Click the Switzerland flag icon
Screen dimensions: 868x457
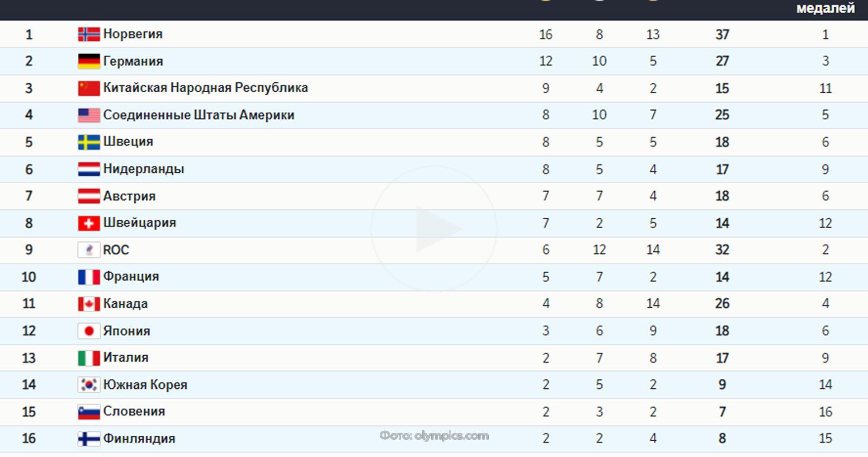click(89, 223)
